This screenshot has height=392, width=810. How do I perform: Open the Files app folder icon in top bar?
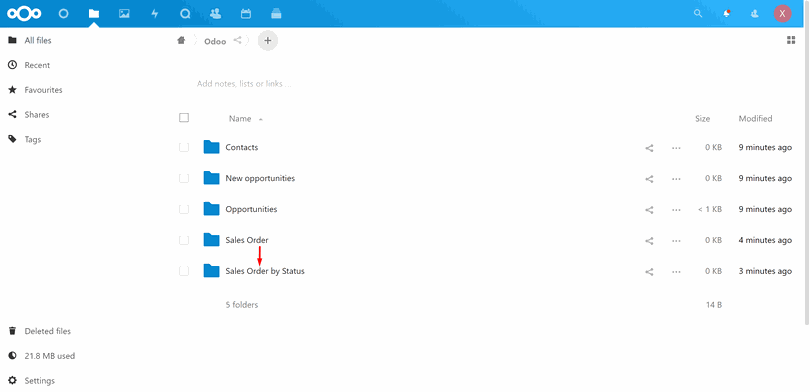click(x=94, y=14)
